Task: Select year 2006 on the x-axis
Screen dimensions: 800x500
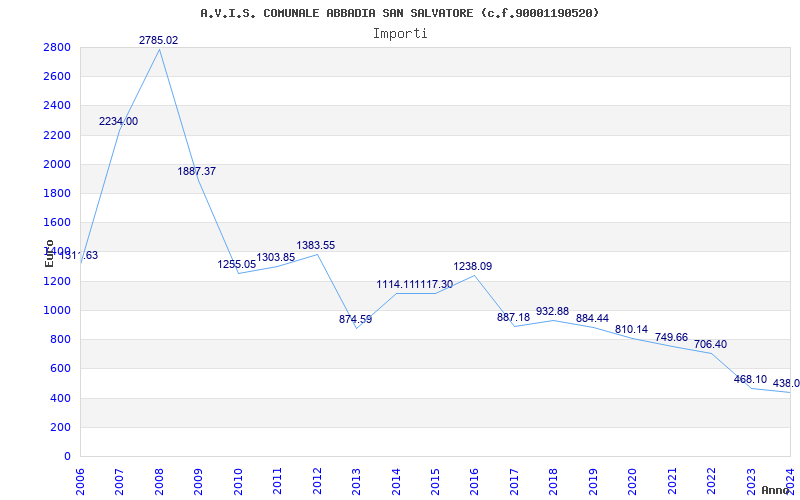Action: (80, 481)
